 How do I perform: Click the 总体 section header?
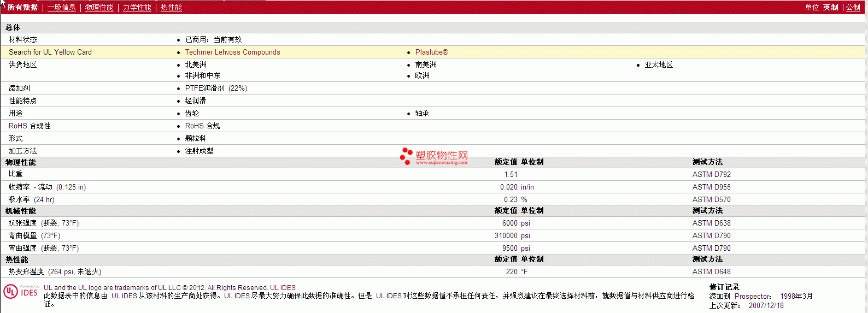pos(13,27)
